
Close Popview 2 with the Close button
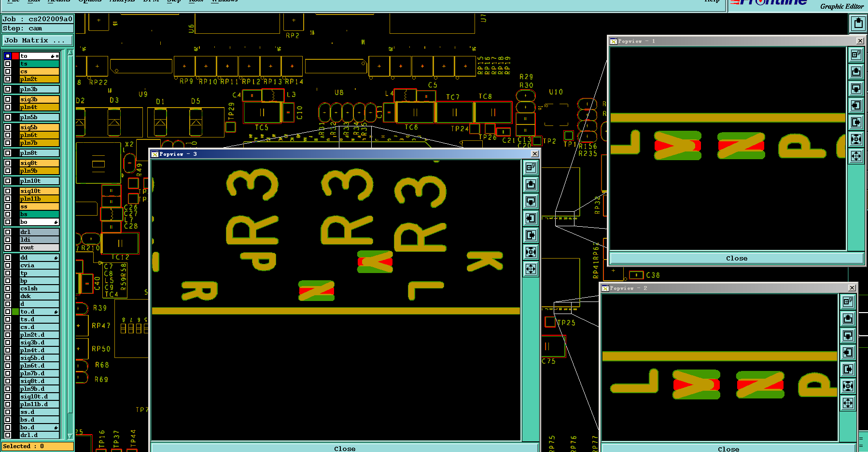coord(728,449)
